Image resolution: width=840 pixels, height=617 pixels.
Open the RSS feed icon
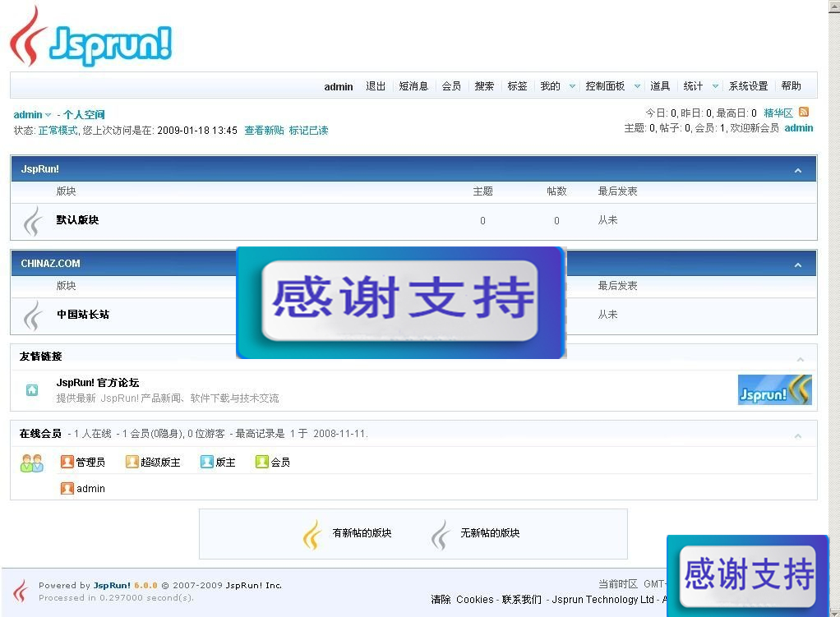[x=804, y=112]
